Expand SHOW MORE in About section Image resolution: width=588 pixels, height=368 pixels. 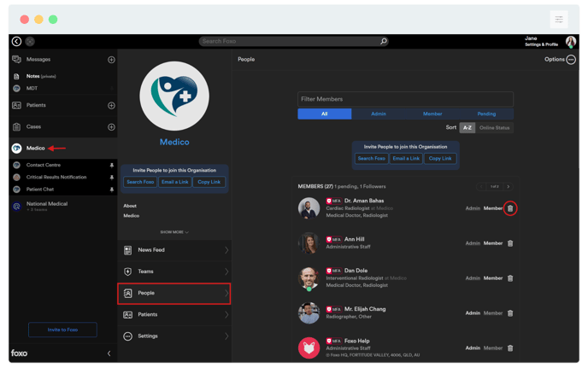tap(174, 232)
